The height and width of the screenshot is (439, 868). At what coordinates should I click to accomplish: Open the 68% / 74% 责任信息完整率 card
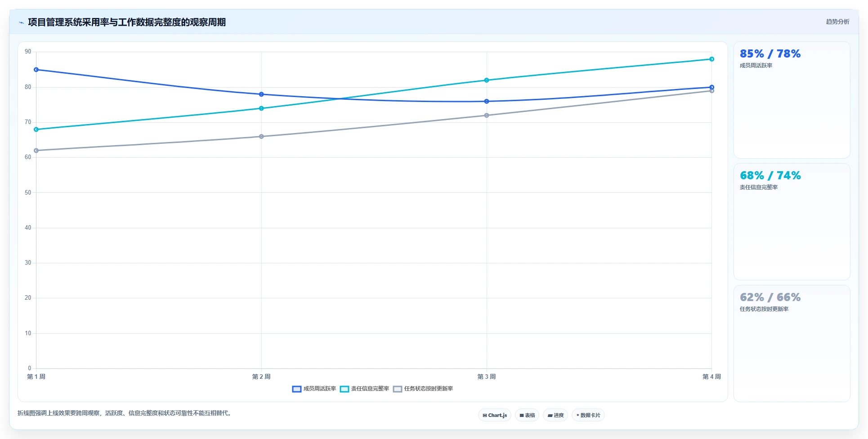coord(792,222)
